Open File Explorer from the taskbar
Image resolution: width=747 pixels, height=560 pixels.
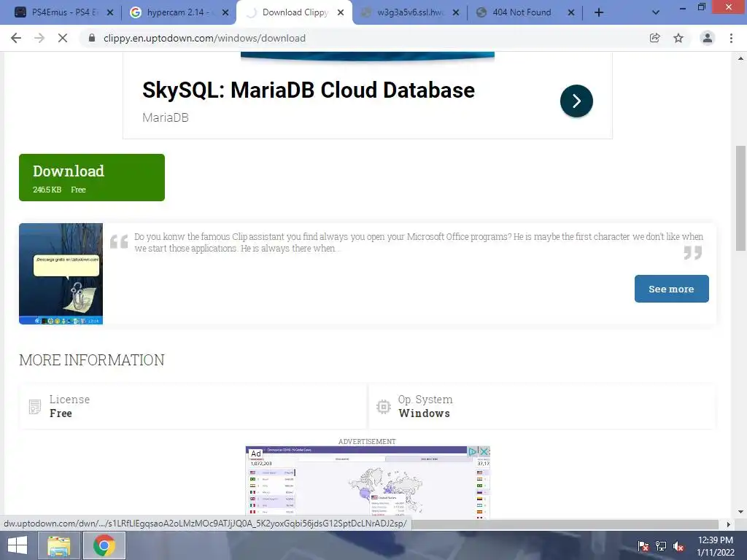(x=58, y=545)
